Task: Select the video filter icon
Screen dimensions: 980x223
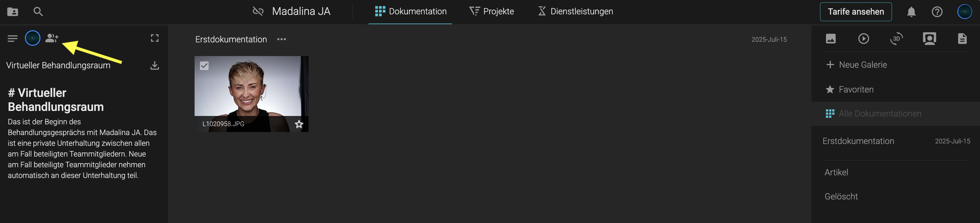Action: pyautogui.click(x=864, y=39)
